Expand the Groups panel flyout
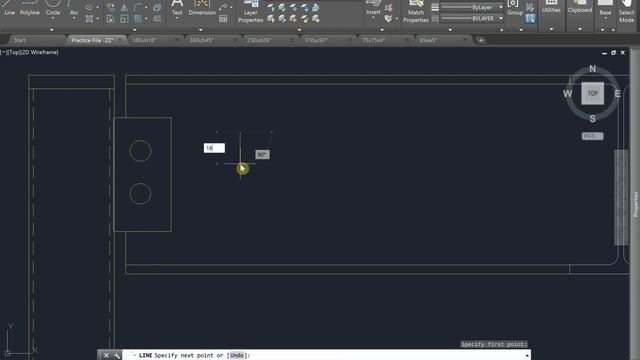This screenshot has height=360, width=640. pos(521,30)
